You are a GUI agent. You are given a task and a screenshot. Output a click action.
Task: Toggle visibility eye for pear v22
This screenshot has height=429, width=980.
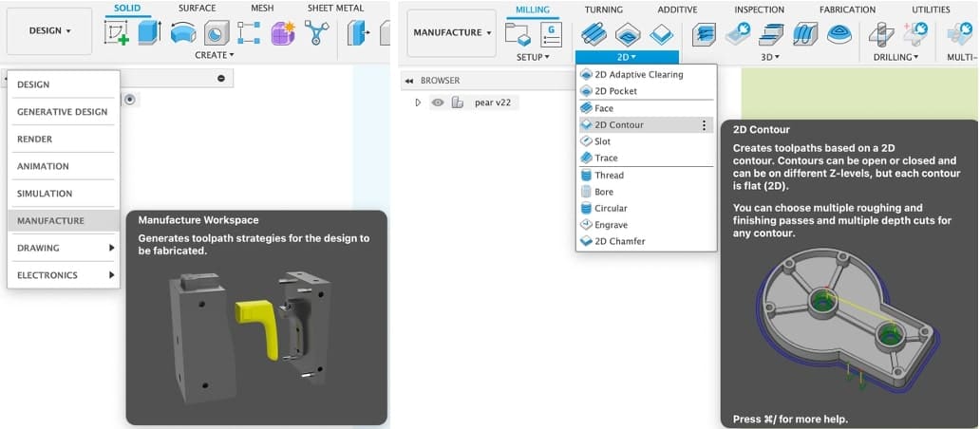click(x=438, y=103)
